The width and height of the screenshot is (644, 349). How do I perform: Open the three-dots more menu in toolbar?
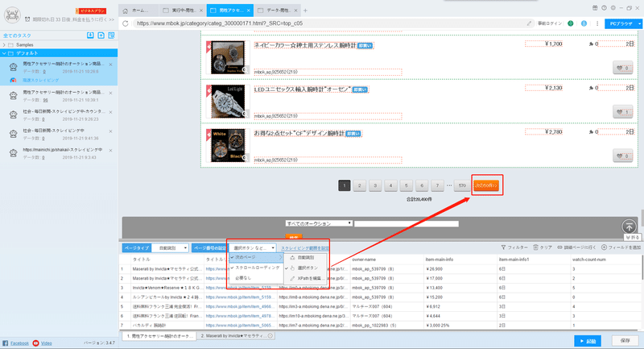pyautogui.click(x=597, y=23)
